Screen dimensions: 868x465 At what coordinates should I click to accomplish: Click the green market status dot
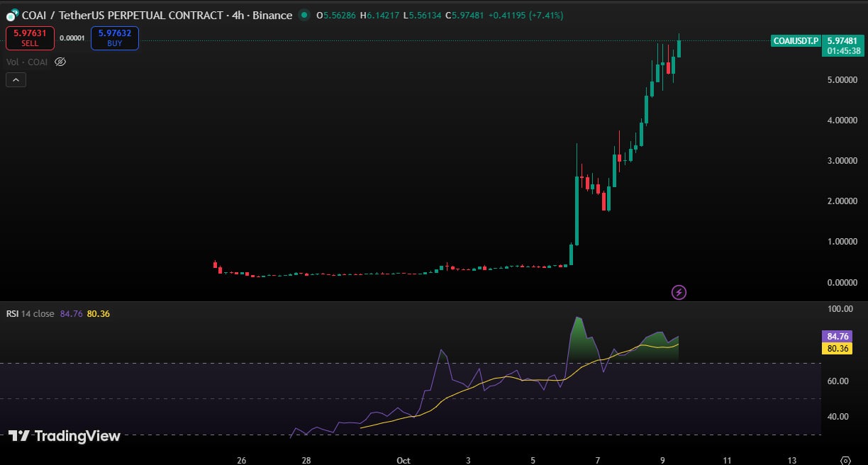coord(304,15)
